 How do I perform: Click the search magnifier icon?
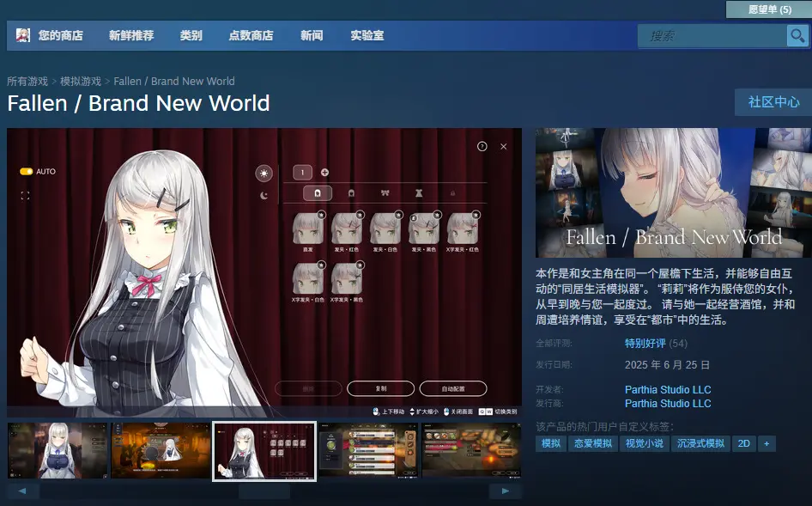coord(797,36)
